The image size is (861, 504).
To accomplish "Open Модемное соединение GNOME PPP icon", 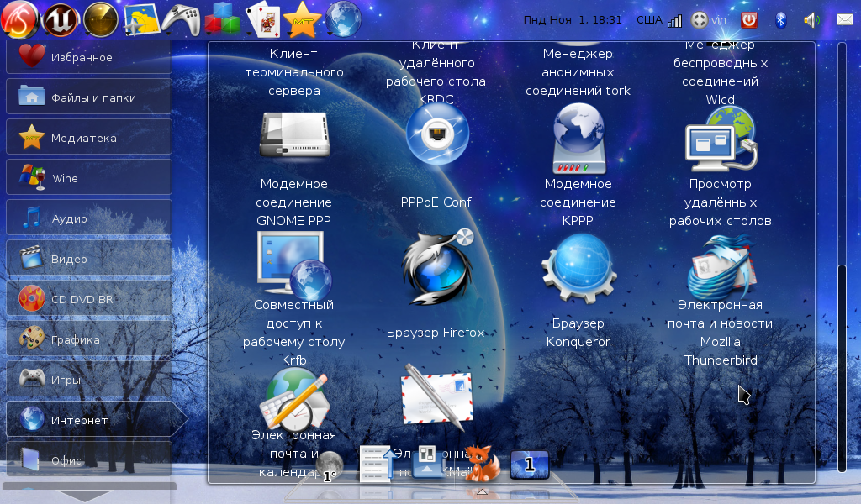I will coord(293,134).
